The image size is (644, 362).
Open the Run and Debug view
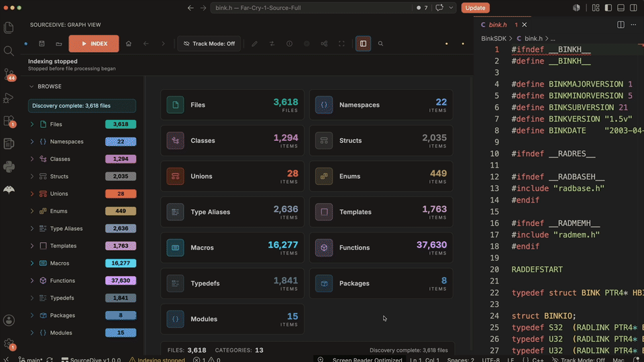coord(9,98)
